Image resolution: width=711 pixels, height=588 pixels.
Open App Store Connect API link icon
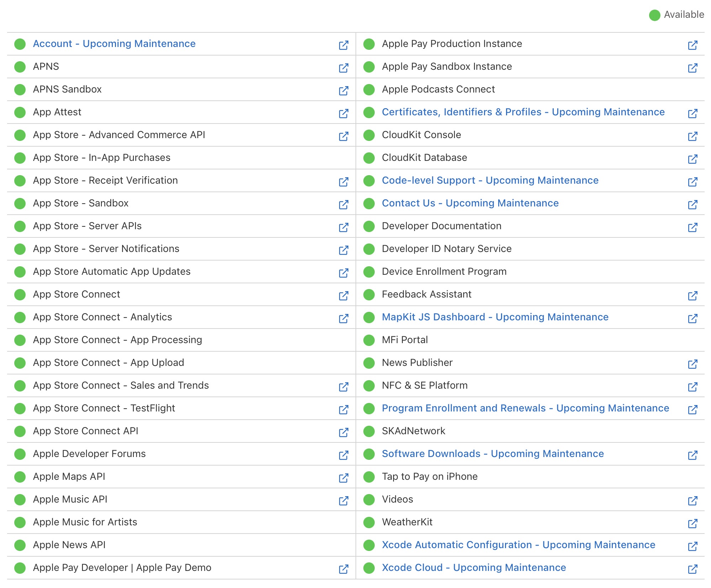[343, 432]
